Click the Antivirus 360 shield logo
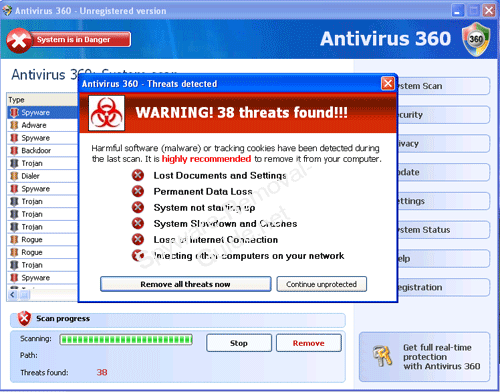Viewport: 500px width, 392px height. click(476, 39)
